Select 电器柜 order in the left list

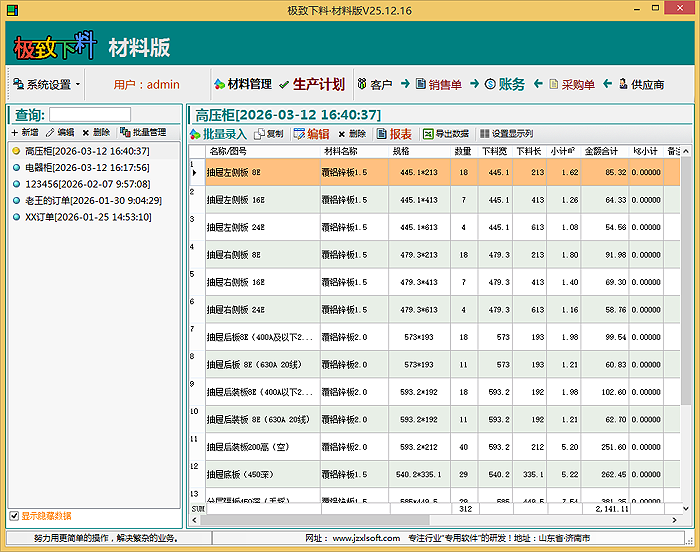coord(87,167)
